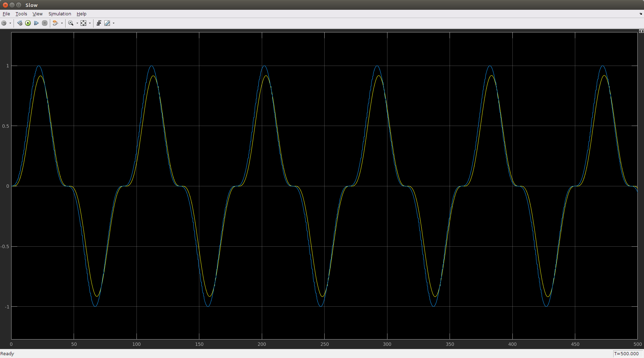Click the dock scope arrow at menu bar right
The height and width of the screenshot is (358, 644).
pyautogui.click(x=641, y=14)
